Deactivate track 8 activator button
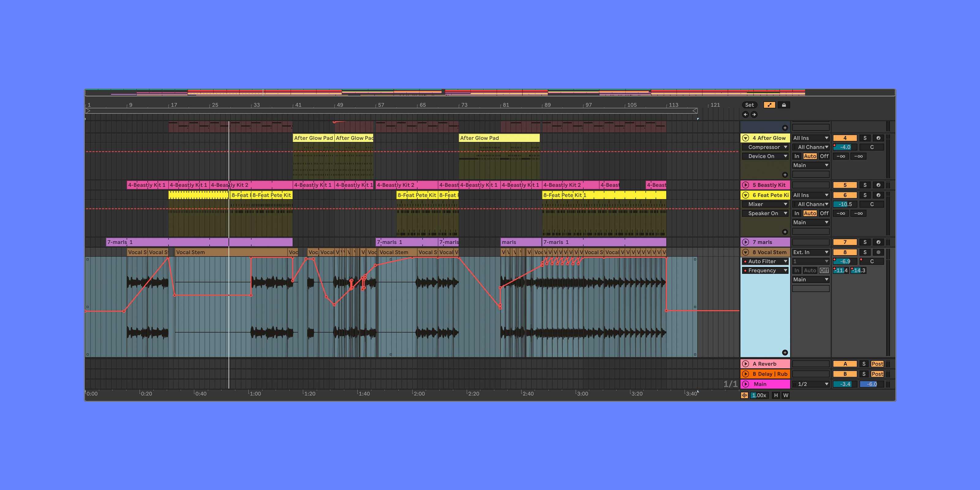 [845, 252]
